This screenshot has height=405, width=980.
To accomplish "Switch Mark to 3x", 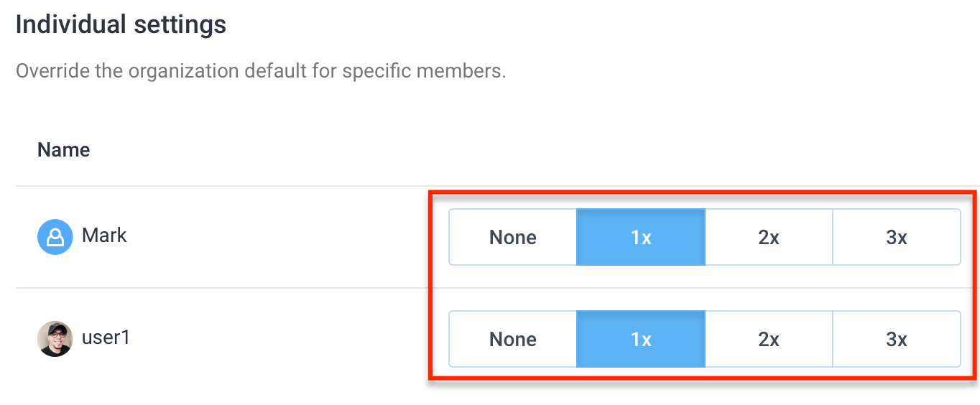I will [897, 238].
